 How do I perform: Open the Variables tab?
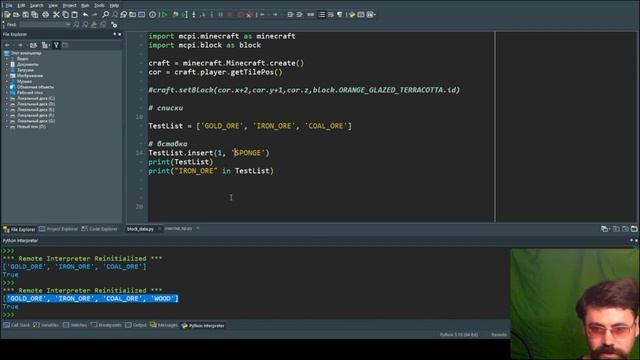click(x=46, y=325)
